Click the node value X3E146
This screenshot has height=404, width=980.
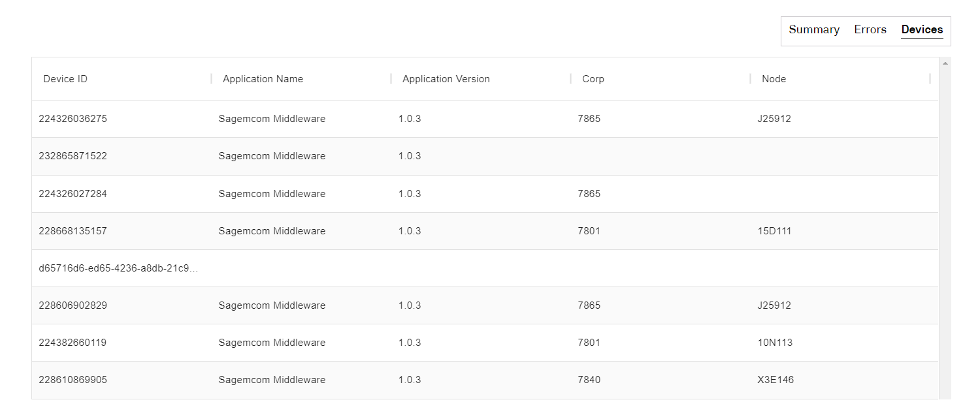pyautogui.click(x=776, y=380)
